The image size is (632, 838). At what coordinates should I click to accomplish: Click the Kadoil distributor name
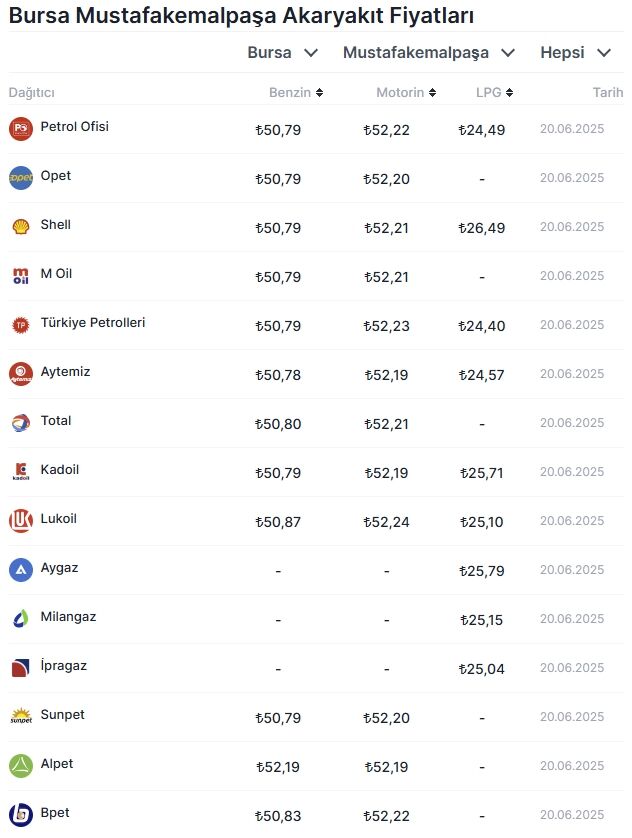[60, 470]
